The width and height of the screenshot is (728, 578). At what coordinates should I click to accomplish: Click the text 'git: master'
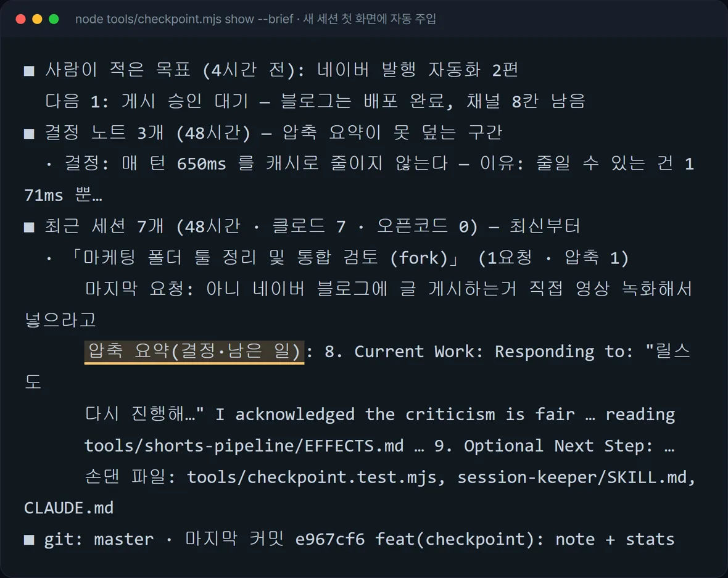(x=99, y=540)
